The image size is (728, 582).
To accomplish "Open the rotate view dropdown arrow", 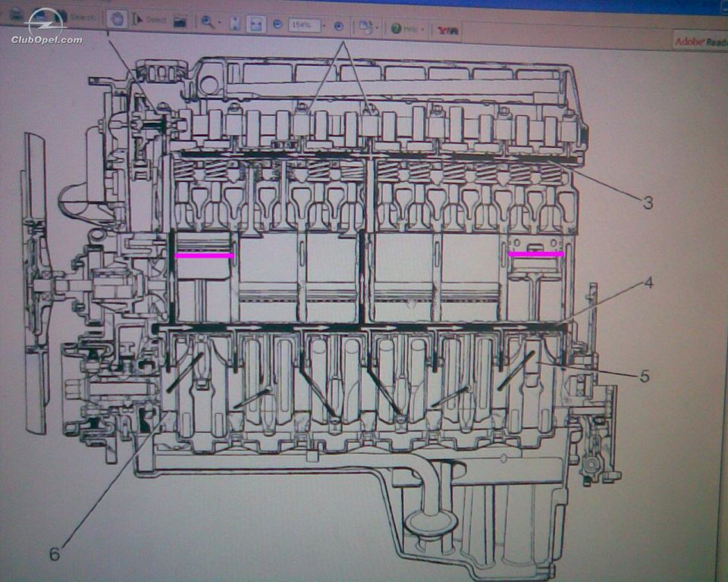I will tap(377, 28).
